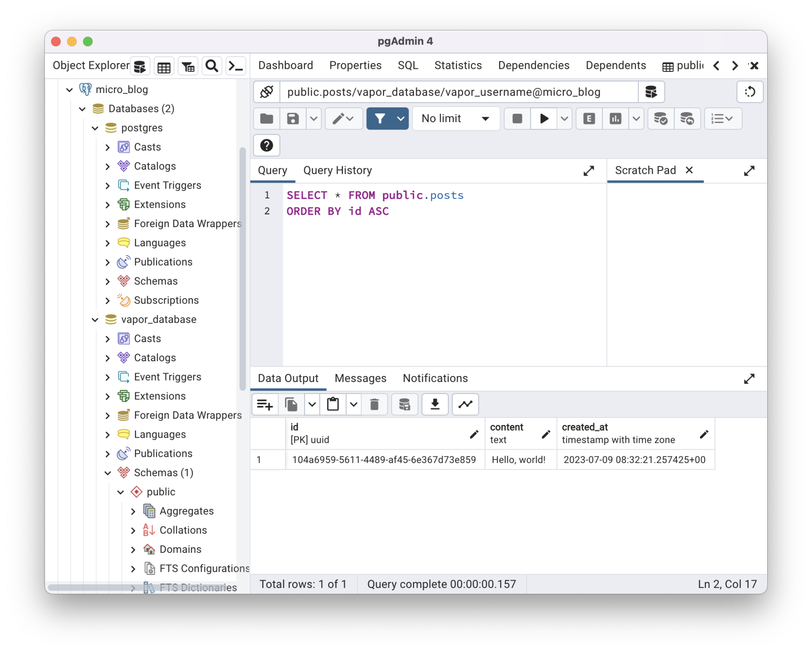Toggle the filter rows funnel button

tap(380, 119)
